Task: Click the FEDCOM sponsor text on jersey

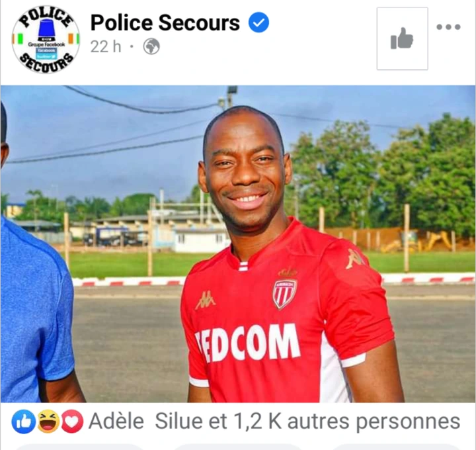Action: click(247, 342)
